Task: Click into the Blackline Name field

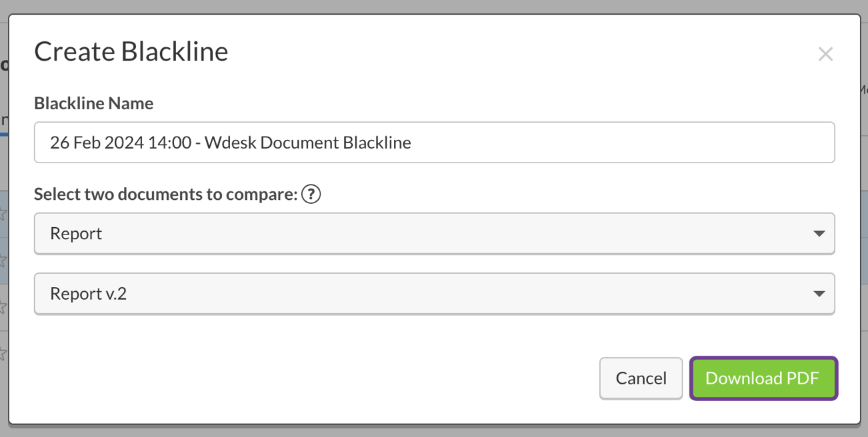Action: tap(600, 142)
